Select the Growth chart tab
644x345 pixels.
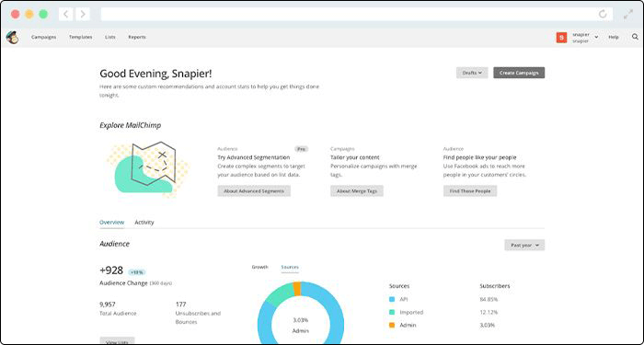[259, 267]
